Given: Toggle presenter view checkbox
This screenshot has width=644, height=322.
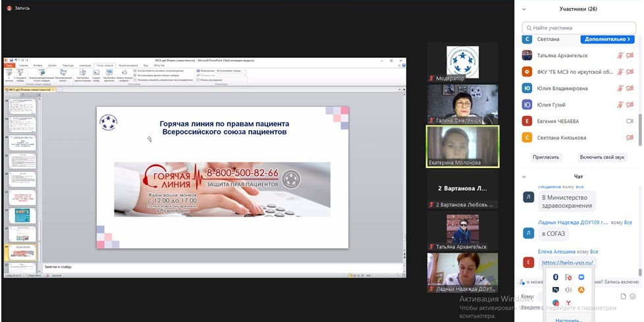Looking at the screenshot, I should point(198,80).
